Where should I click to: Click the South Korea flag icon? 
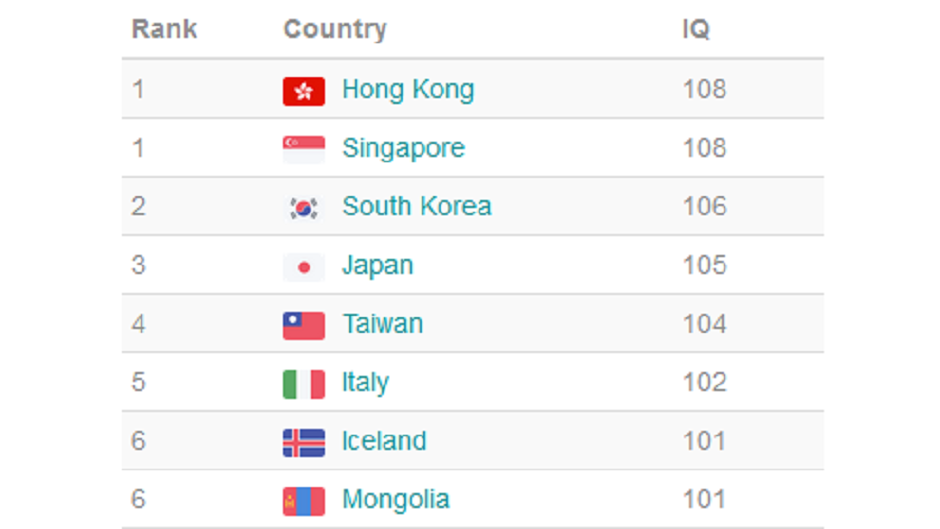tap(303, 208)
